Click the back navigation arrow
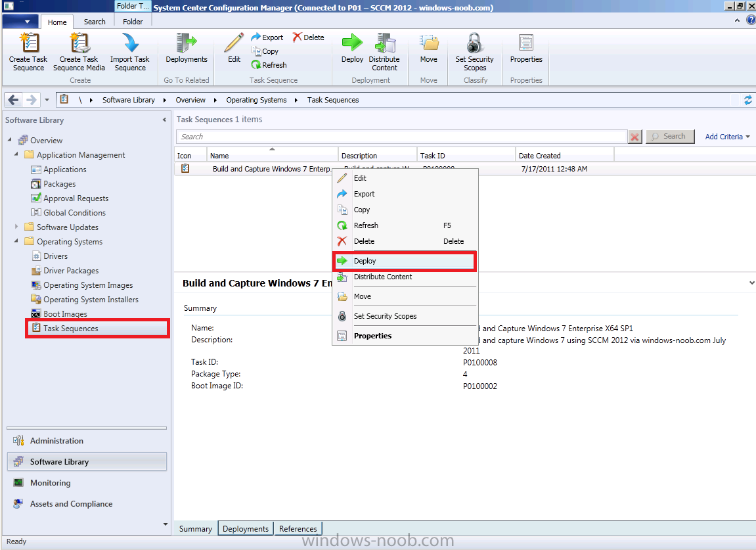Viewport: 756px width, 550px height. (14, 100)
